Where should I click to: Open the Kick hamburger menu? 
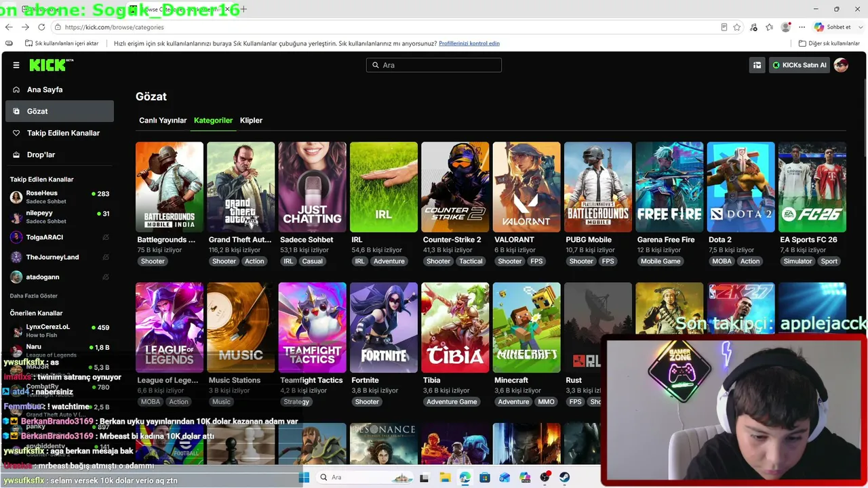point(16,65)
